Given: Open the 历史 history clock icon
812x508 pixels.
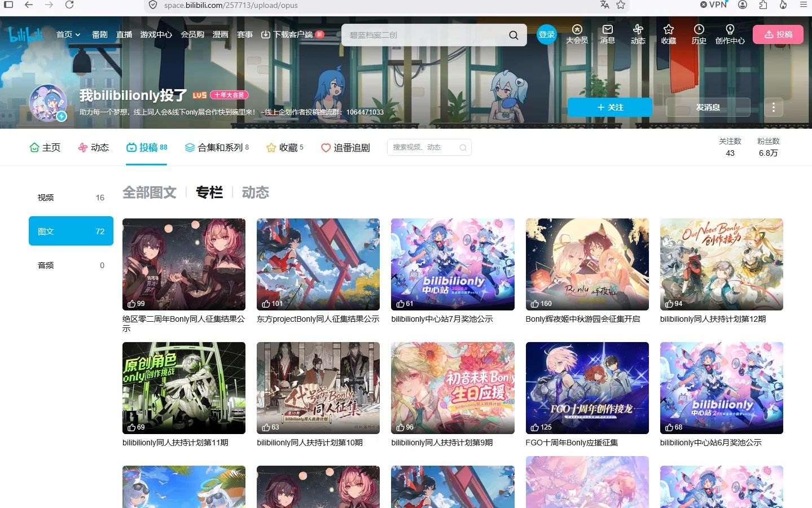Looking at the screenshot, I should point(699,34).
